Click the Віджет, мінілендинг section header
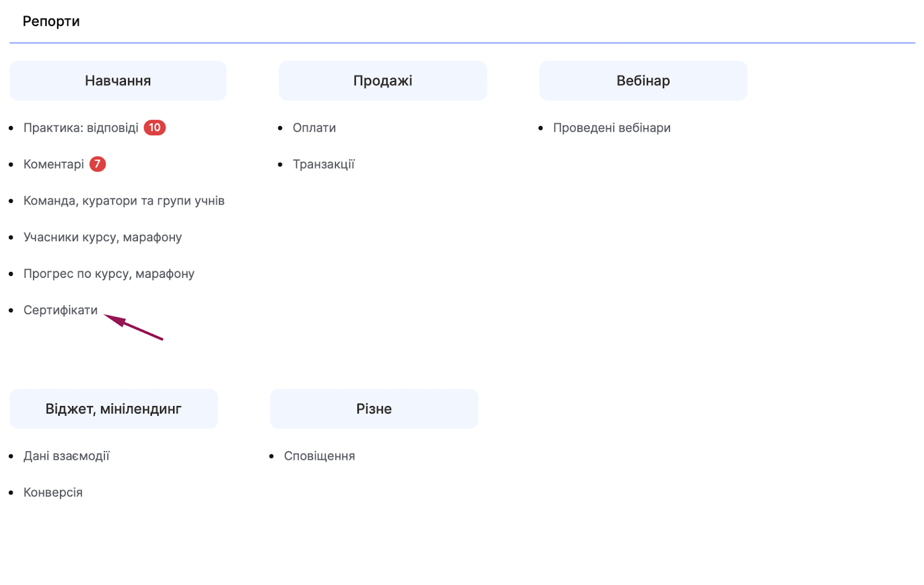Screen dimensions: 924x585 coord(113,409)
